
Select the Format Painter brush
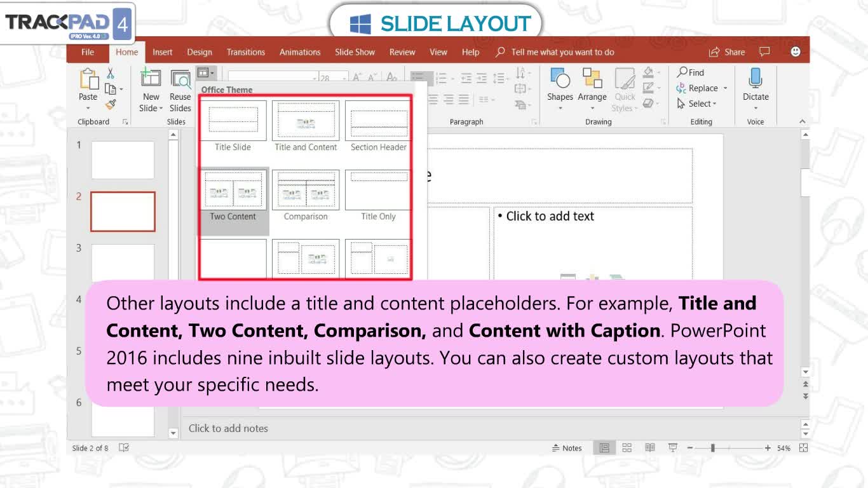(111, 104)
